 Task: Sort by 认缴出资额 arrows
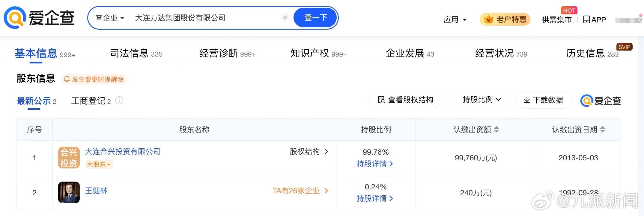tap(496, 130)
